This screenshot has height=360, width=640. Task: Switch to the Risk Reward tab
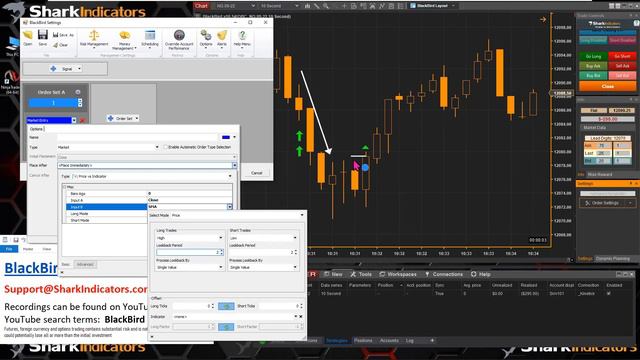pos(600,174)
